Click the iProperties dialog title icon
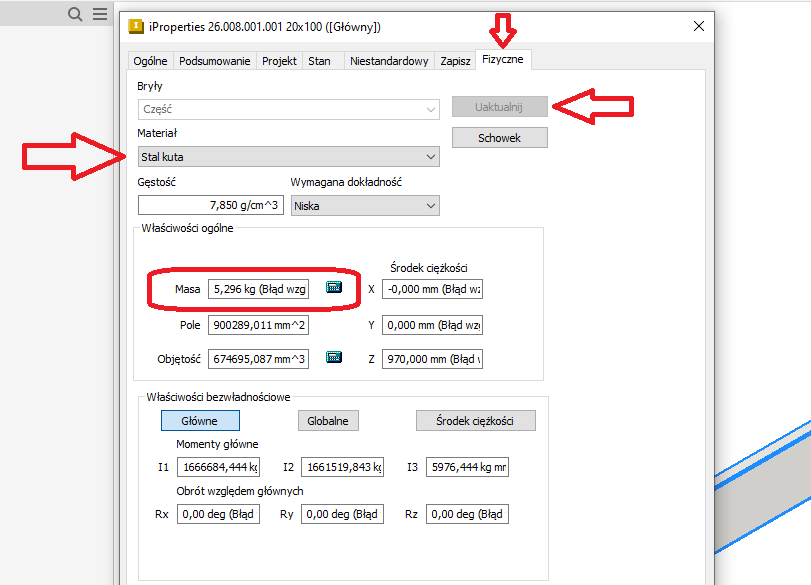Screen dimensions: 811x585 coord(136,27)
